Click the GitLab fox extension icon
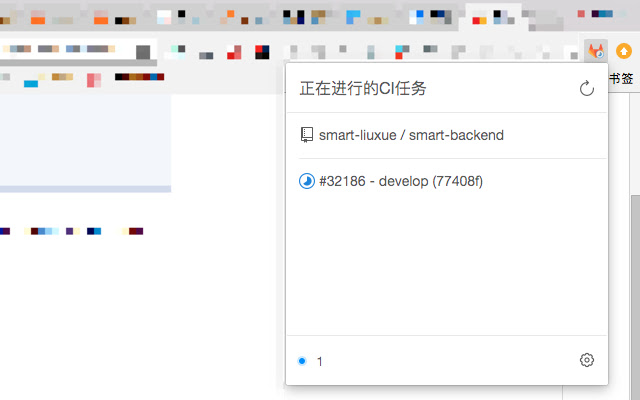Image resolution: width=640 pixels, height=400 pixels. tap(596, 51)
